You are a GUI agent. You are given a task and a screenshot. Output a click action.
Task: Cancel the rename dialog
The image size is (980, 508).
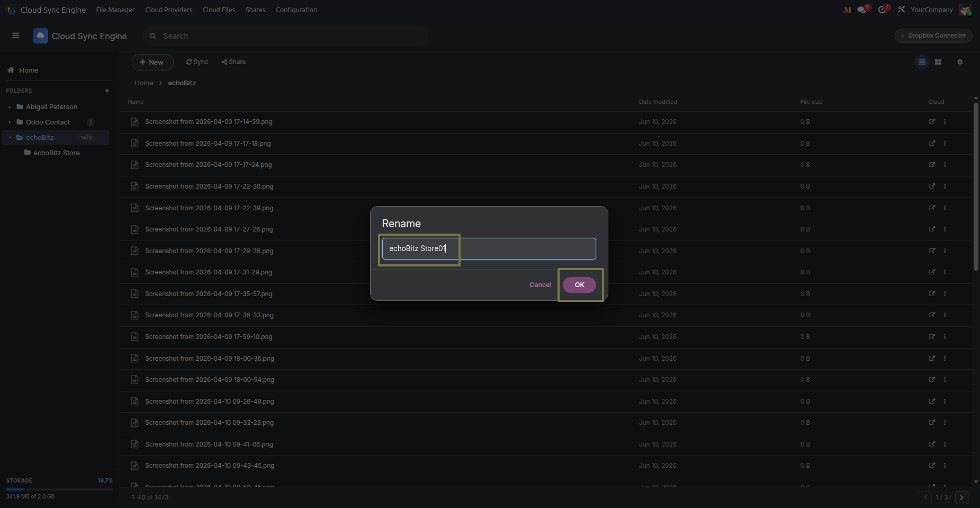coord(540,285)
